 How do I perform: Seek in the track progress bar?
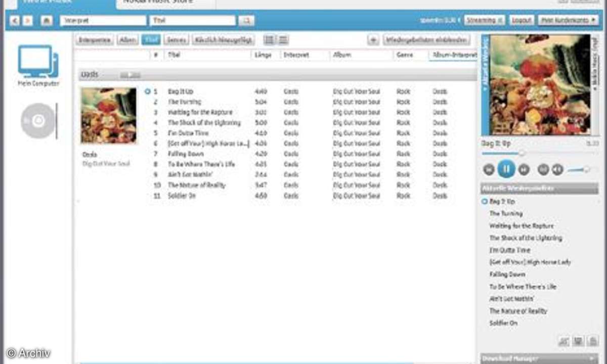(x=539, y=153)
